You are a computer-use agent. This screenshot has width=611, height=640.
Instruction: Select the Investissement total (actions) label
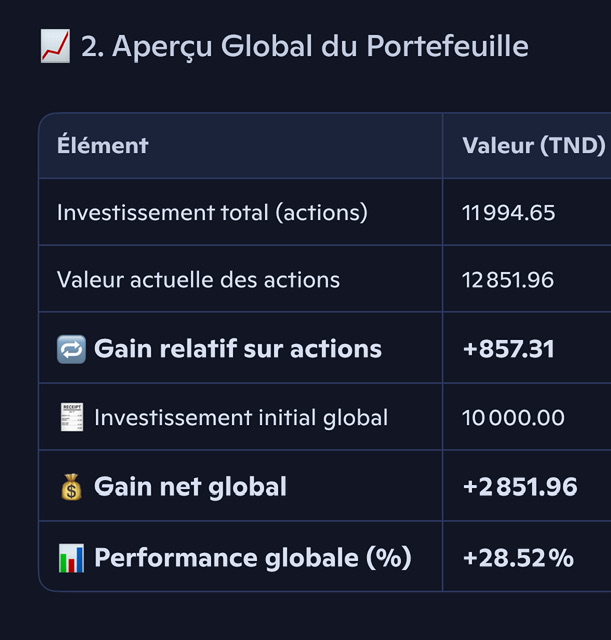[x=212, y=213]
